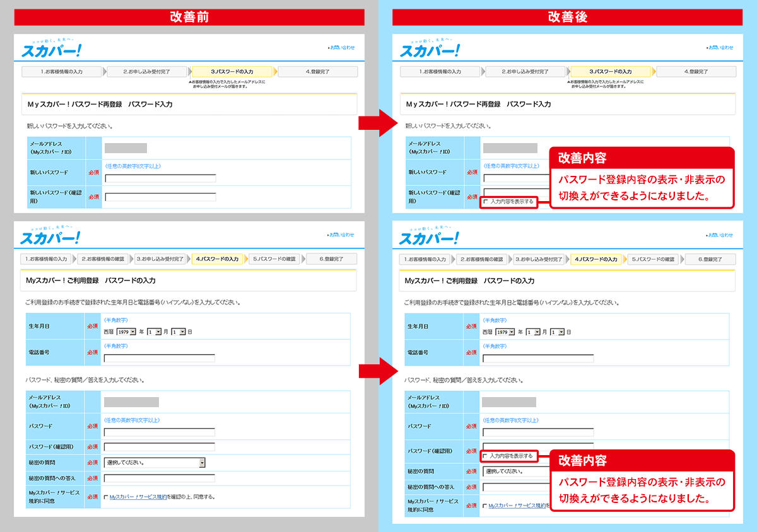Select step 4.登録完了 on 改善前 パスワード再登録 page
Screen dimensions: 757x532
317,72
